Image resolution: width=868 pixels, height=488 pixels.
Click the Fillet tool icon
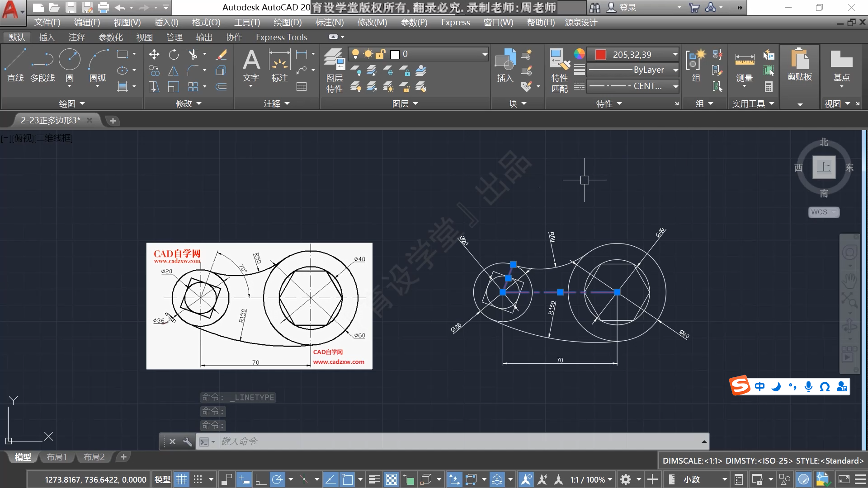(193, 71)
